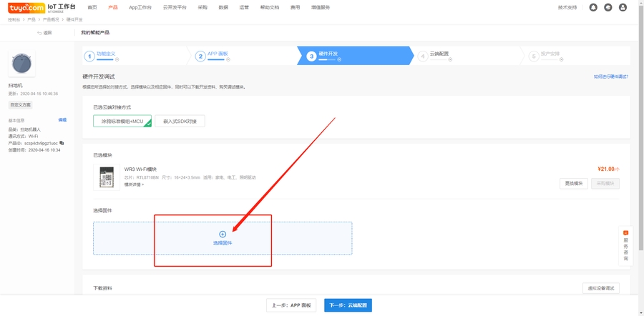The height and width of the screenshot is (316, 644).
Task: Open the user account avatar icon
Action: pyautogui.click(x=623, y=7)
